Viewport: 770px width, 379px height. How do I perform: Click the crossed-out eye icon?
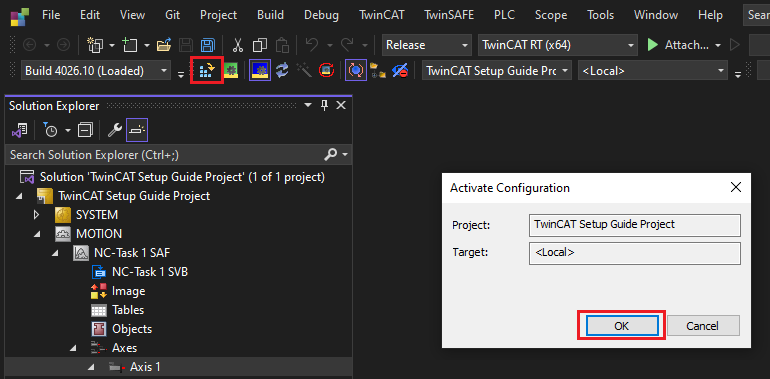pyautogui.click(x=400, y=71)
